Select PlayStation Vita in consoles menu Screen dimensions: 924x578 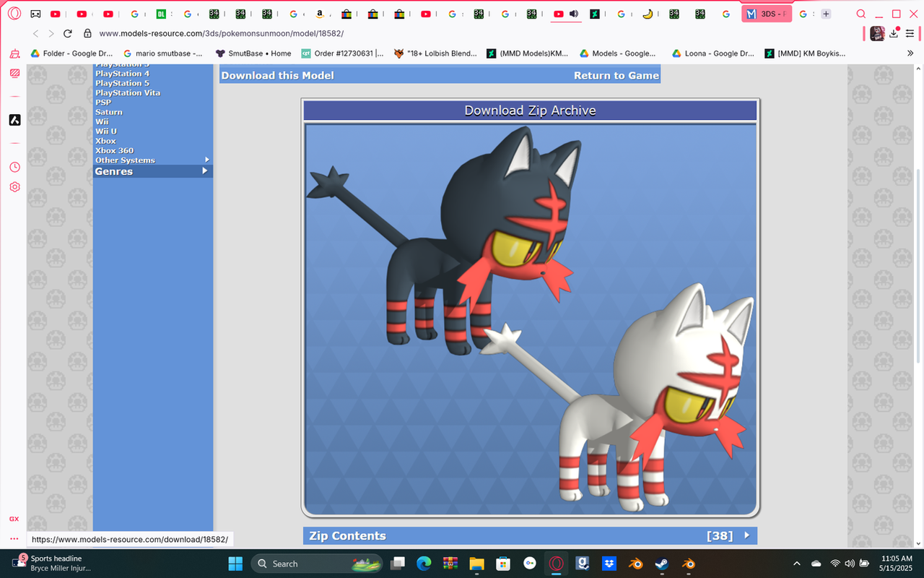128,92
